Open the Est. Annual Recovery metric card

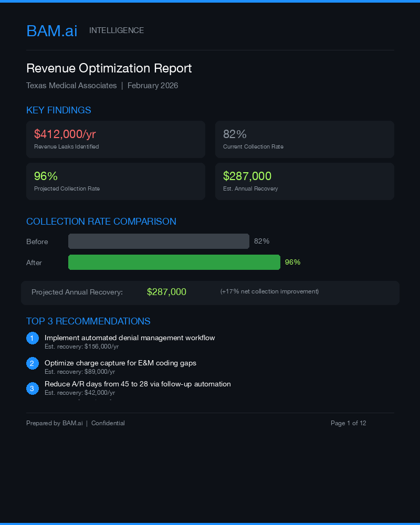pyautogui.click(x=304, y=181)
